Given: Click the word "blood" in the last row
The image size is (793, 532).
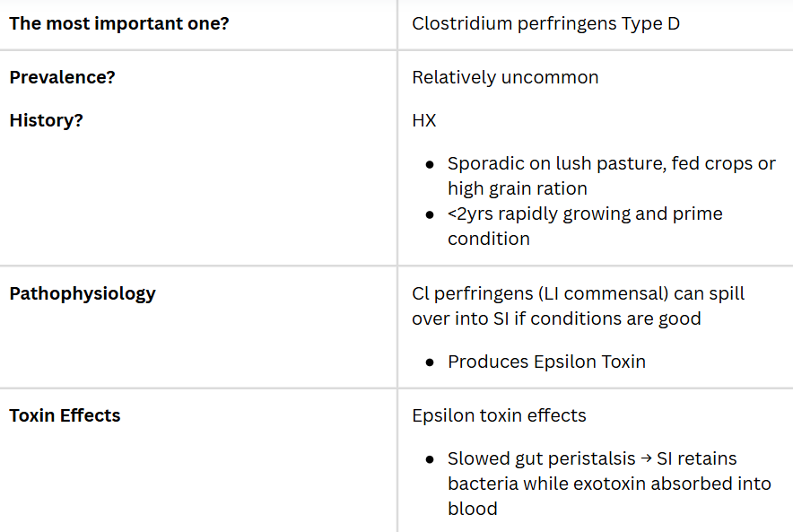Looking at the screenshot, I should point(473,509).
